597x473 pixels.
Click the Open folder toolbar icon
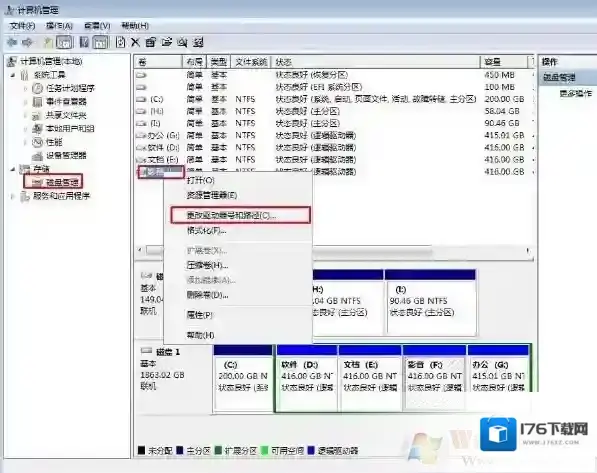(166, 42)
